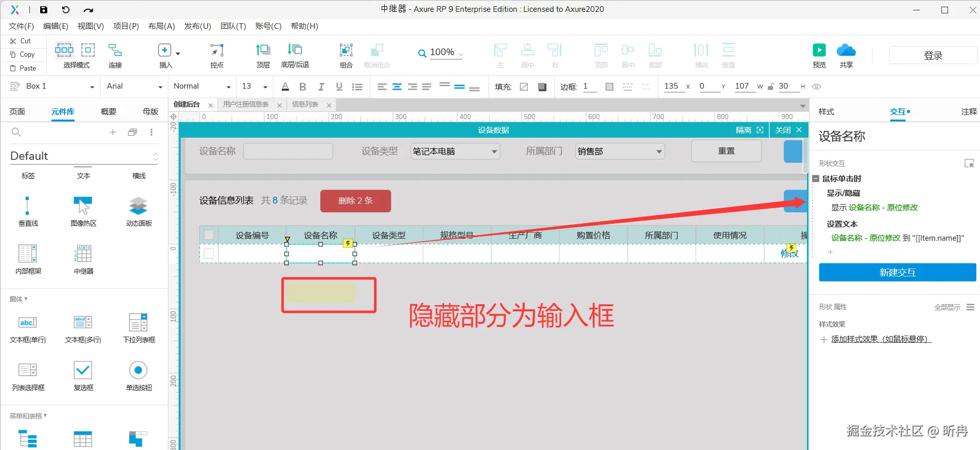The image size is (980, 450).
Task: Search the widget library
Action: [16, 132]
